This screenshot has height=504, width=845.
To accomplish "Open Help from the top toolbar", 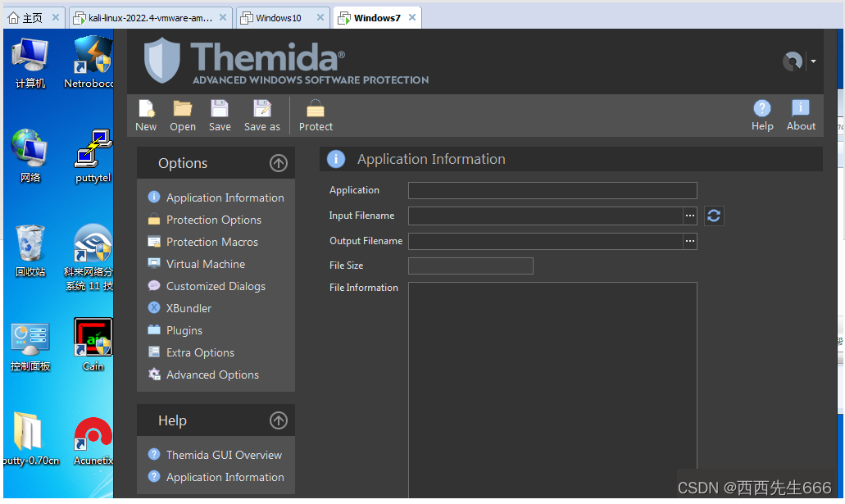I will click(762, 108).
